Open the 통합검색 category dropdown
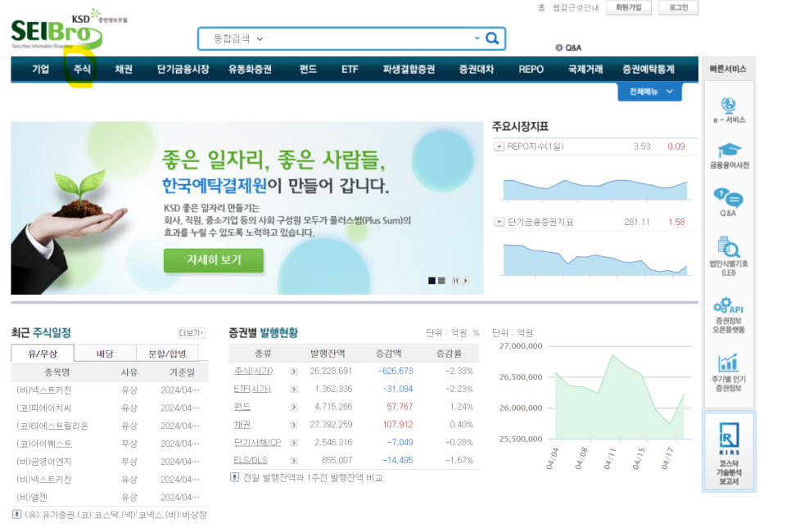This screenshot has height=532, width=791. click(238, 38)
